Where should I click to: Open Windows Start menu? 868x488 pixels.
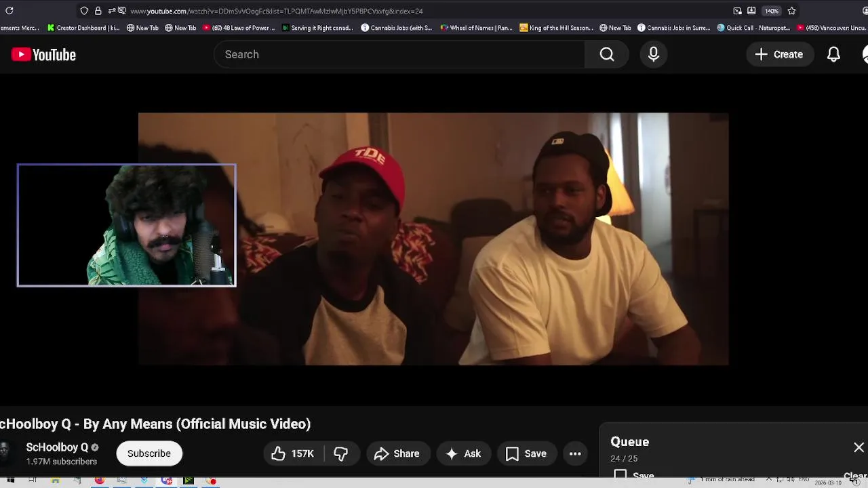10,481
